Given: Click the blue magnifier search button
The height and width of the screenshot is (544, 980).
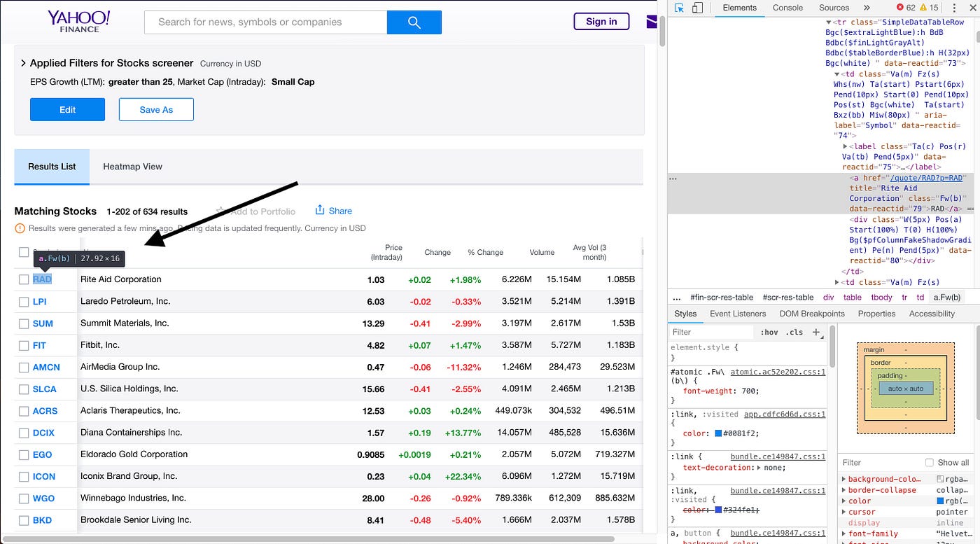Looking at the screenshot, I should (414, 22).
